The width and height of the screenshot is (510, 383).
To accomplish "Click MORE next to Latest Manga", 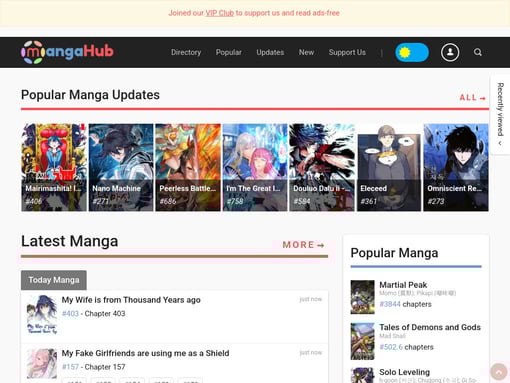I will 303,245.
